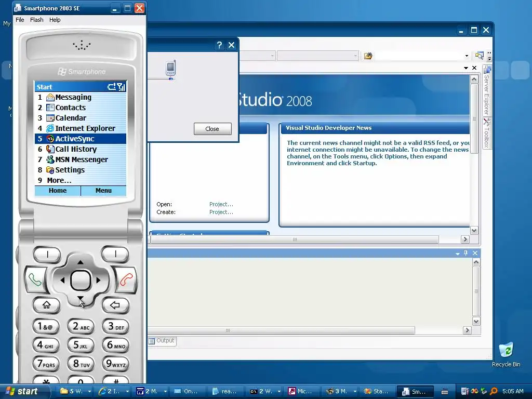
Task: Click the 9 WXYZ key on the keypad
Action: (x=116, y=364)
